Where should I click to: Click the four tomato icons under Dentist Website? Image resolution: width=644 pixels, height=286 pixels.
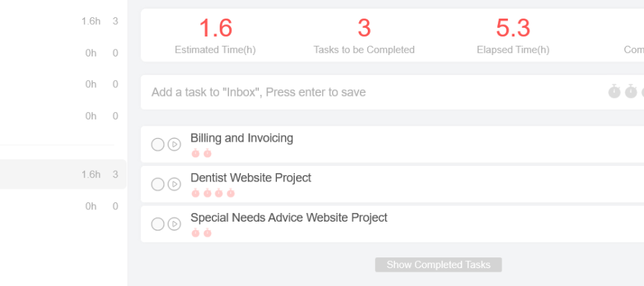point(213,193)
